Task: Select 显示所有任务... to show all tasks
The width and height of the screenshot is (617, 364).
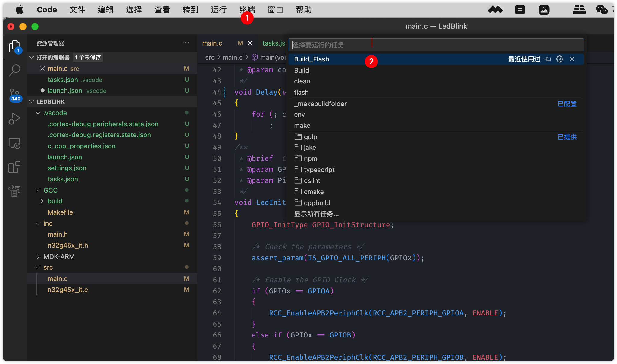Action: tap(436, 214)
